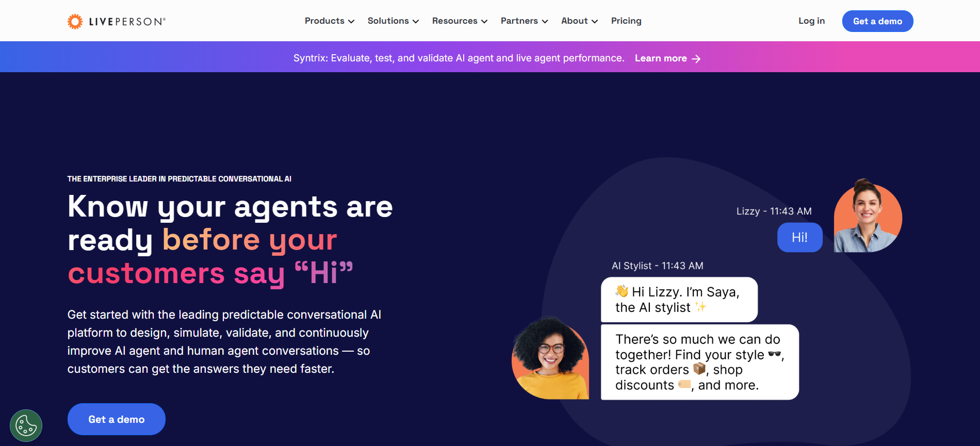
Task: Expand the Resources dropdown chevron
Action: point(484,21)
